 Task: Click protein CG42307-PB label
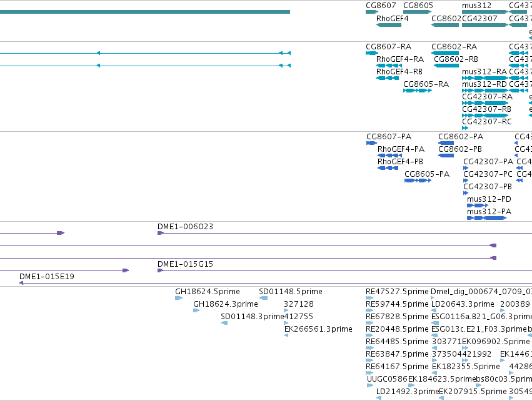pos(487,187)
